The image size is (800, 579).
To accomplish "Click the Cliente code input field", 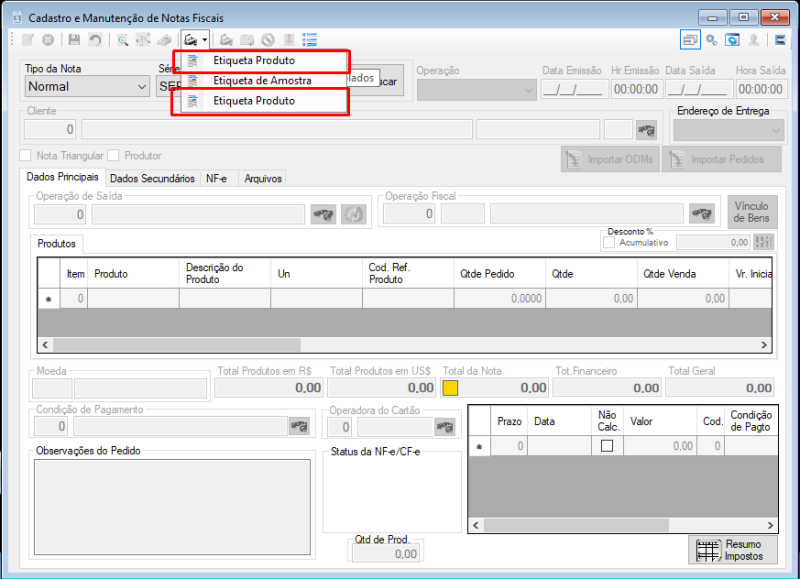I will 50,130.
